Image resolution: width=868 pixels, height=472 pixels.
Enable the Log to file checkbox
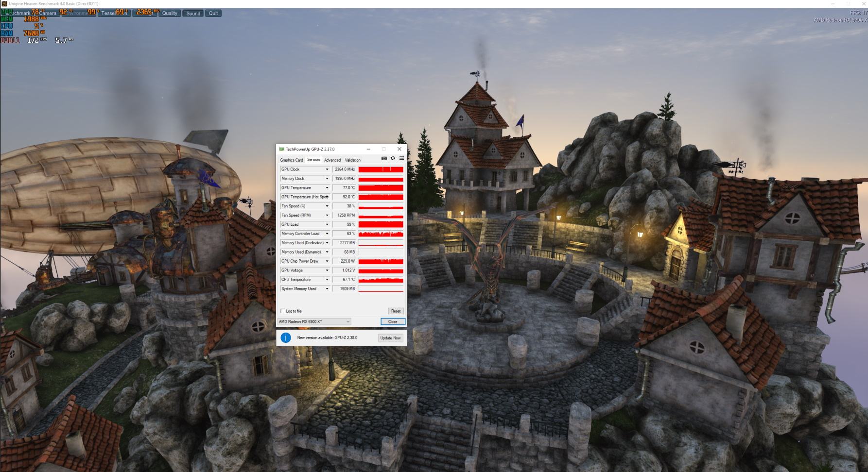pos(283,311)
